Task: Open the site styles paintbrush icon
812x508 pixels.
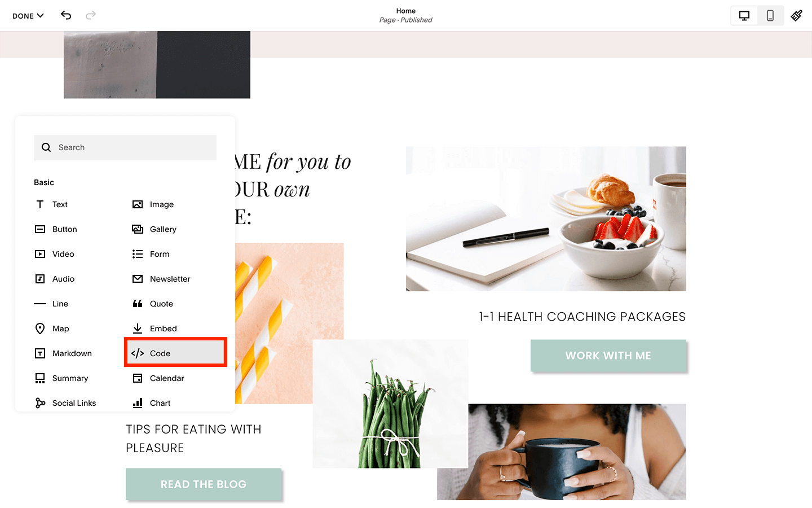Action: tap(797, 16)
